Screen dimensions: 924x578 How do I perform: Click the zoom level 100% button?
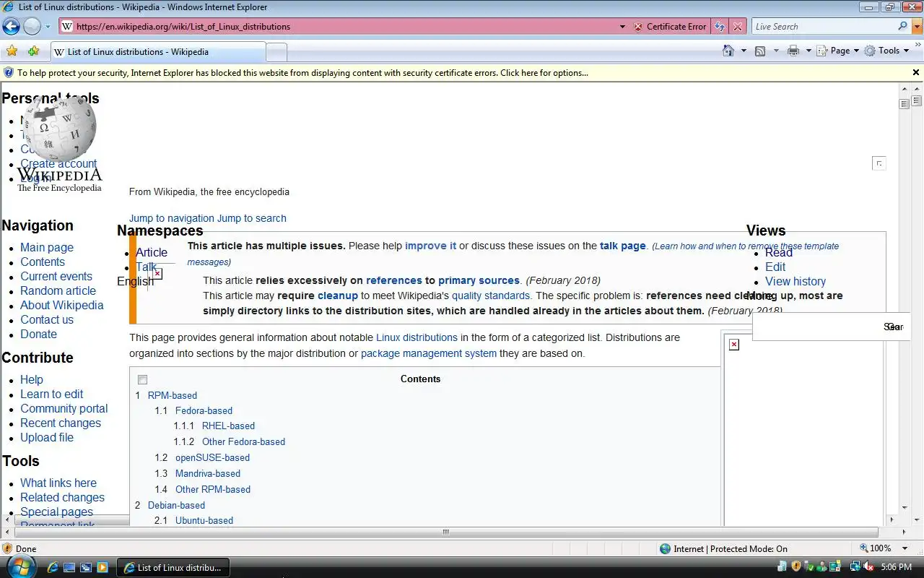point(875,548)
